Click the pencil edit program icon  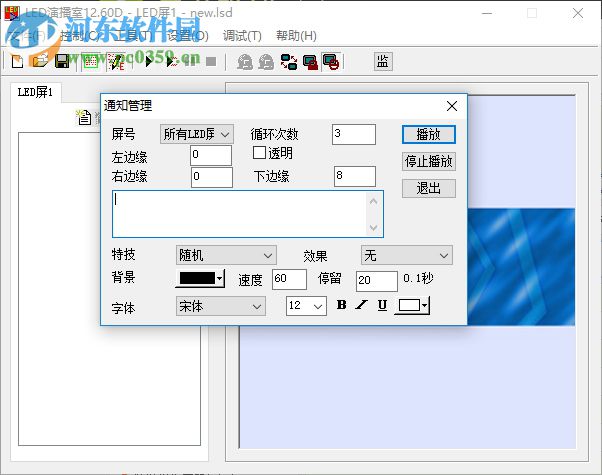(x=116, y=61)
